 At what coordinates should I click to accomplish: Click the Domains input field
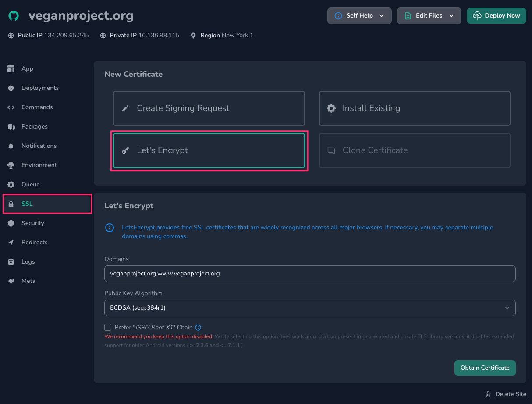tap(309, 274)
